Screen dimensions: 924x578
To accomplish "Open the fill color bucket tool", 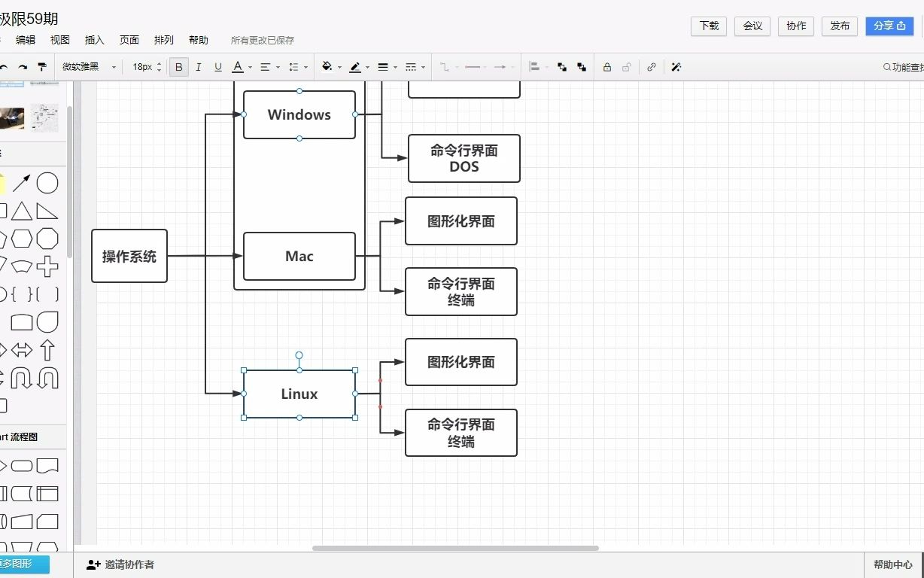I will point(327,67).
